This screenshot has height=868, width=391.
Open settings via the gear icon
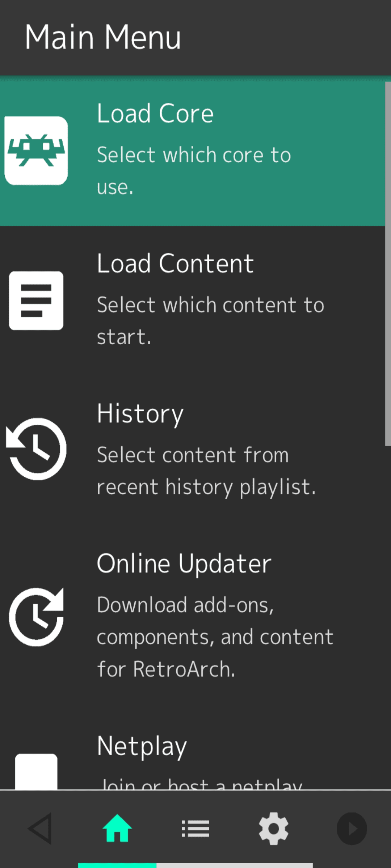274,828
